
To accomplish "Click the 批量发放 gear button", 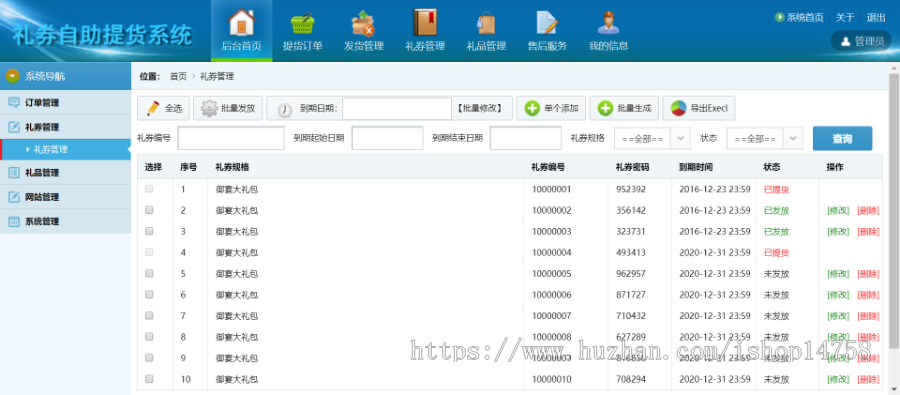I will click(228, 108).
